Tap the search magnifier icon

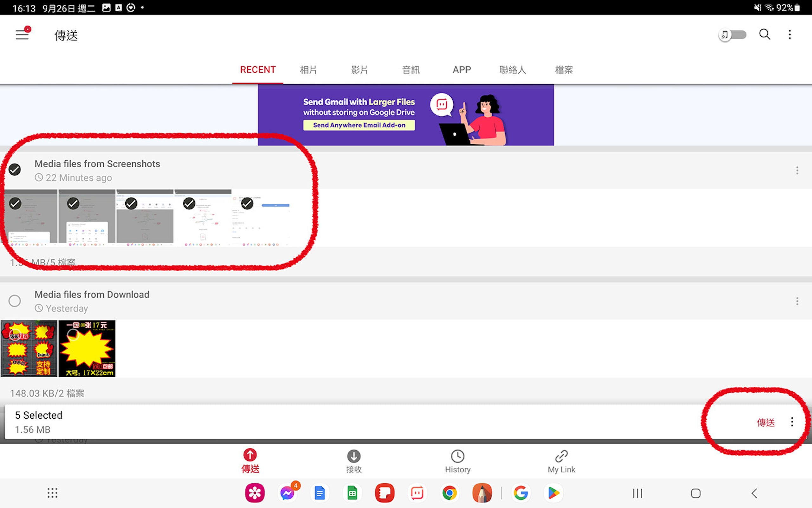[x=765, y=34]
